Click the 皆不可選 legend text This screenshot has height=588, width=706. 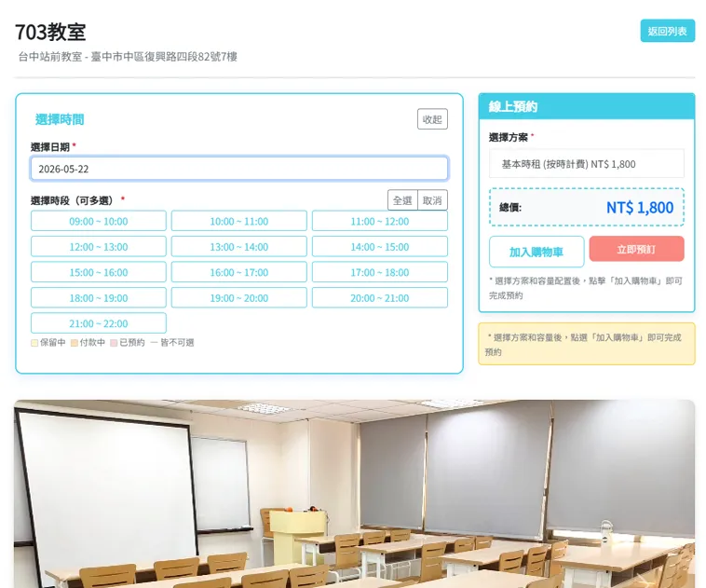177,343
